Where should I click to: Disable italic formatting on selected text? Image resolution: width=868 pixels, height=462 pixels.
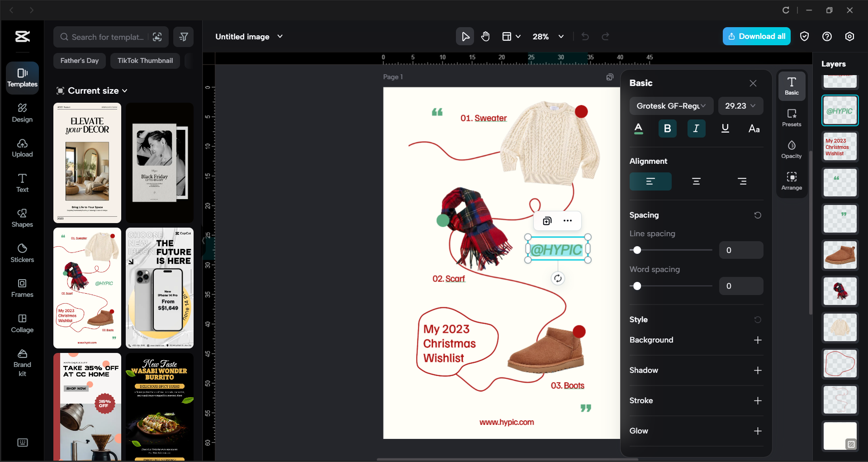[x=696, y=129]
